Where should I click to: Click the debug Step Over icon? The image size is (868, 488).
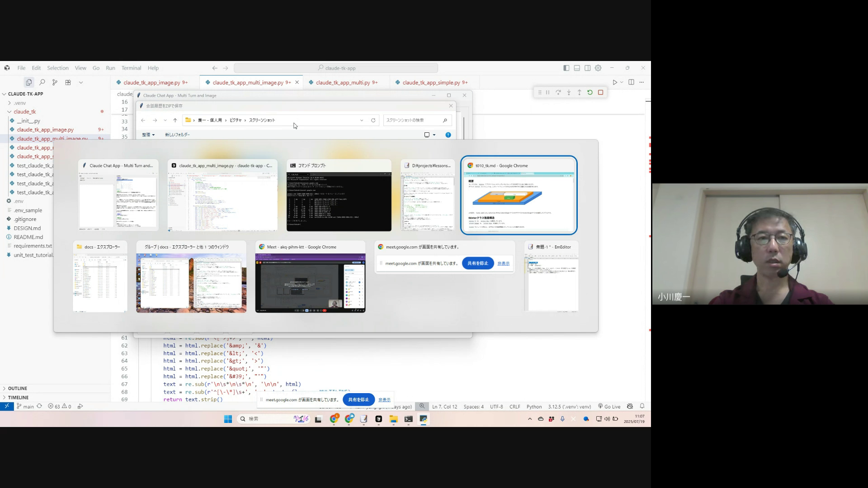(558, 92)
